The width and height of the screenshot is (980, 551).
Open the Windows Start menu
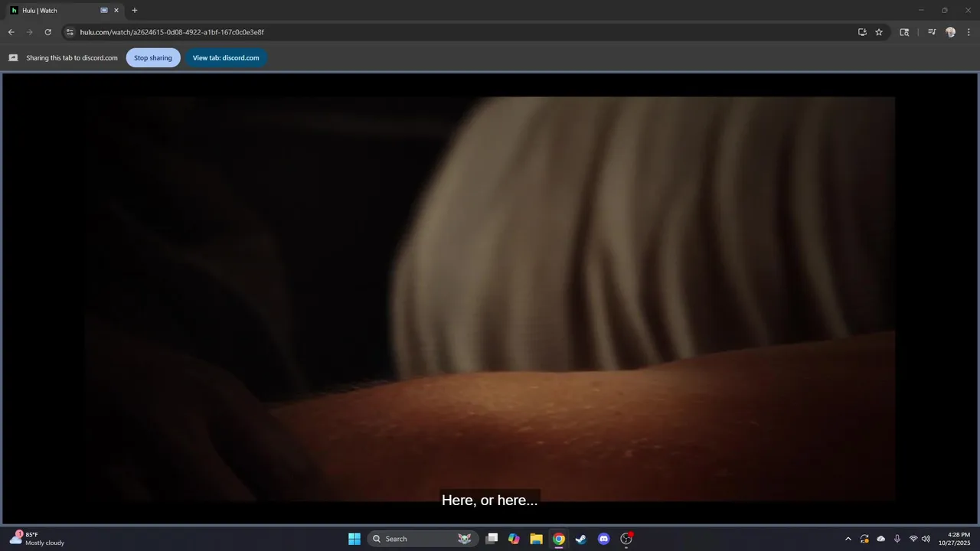[354, 539]
